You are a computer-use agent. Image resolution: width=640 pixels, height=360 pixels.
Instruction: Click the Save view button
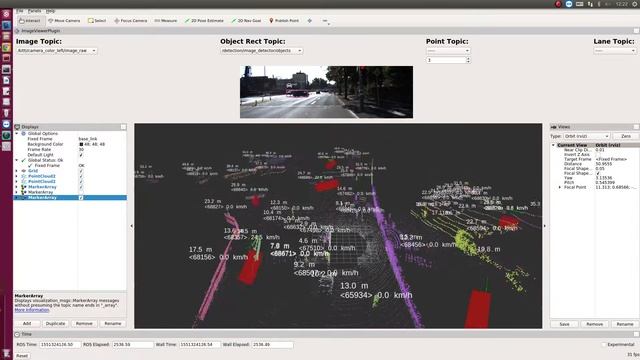(x=564, y=324)
